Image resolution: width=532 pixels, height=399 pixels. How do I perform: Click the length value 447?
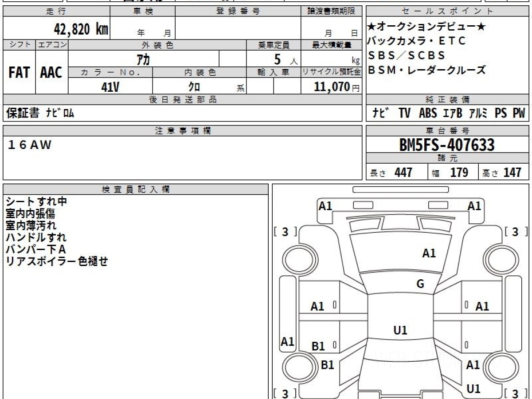(x=403, y=172)
